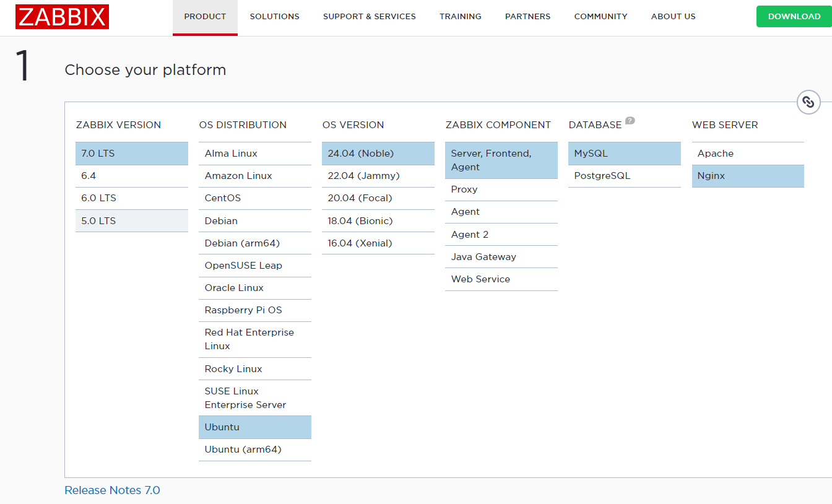Click the WEB SERVER column header
This screenshot has height=504, width=832.
tap(725, 125)
